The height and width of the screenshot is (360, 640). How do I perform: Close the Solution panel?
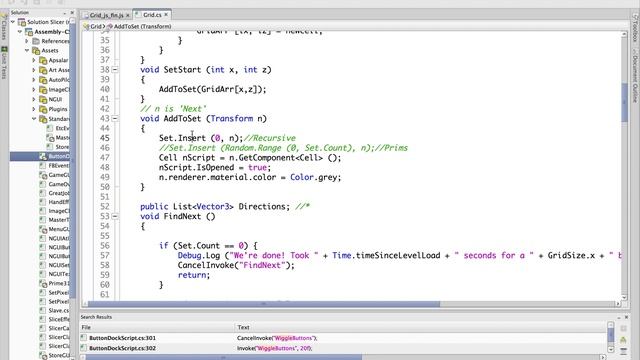(x=72, y=13)
